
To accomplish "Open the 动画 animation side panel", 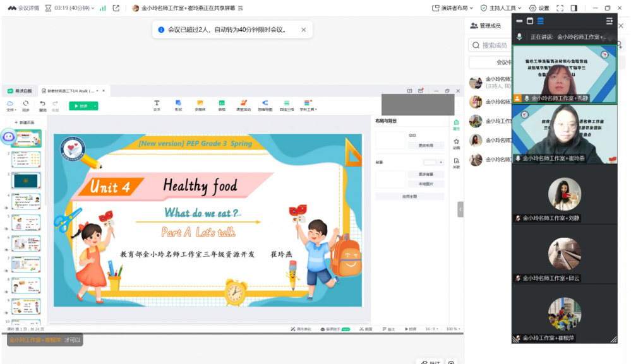I will pos(456,144).
